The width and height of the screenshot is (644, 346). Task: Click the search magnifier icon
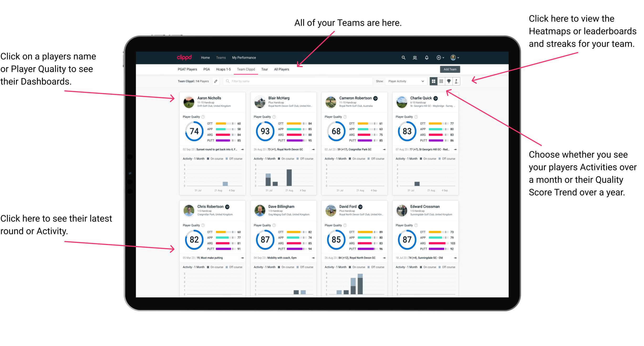click(403, 57)
